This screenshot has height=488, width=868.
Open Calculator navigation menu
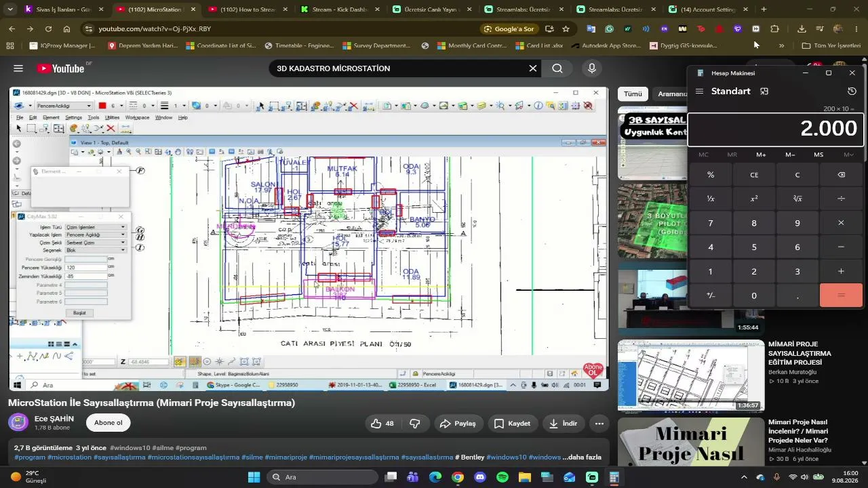point(699,91)
